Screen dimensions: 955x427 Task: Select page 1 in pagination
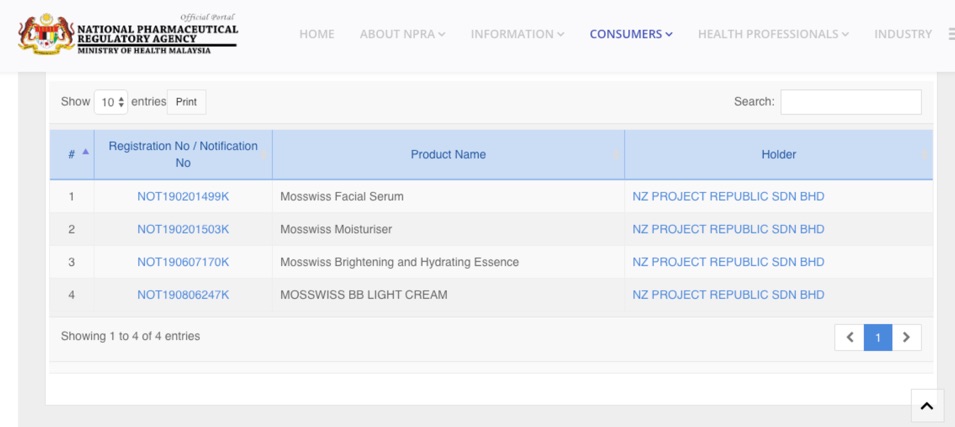click(878, 337)
